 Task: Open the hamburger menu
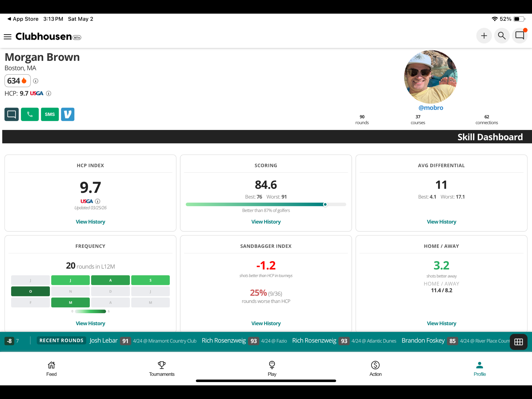(7, 37)
